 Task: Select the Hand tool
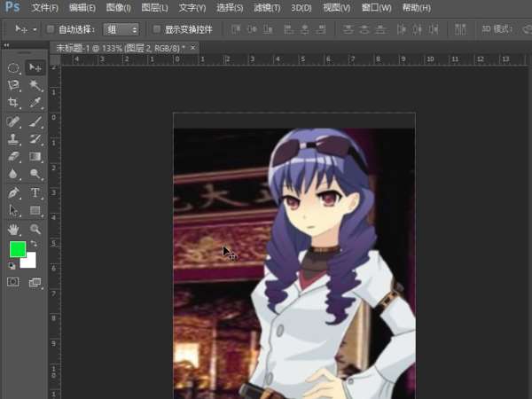13,230
